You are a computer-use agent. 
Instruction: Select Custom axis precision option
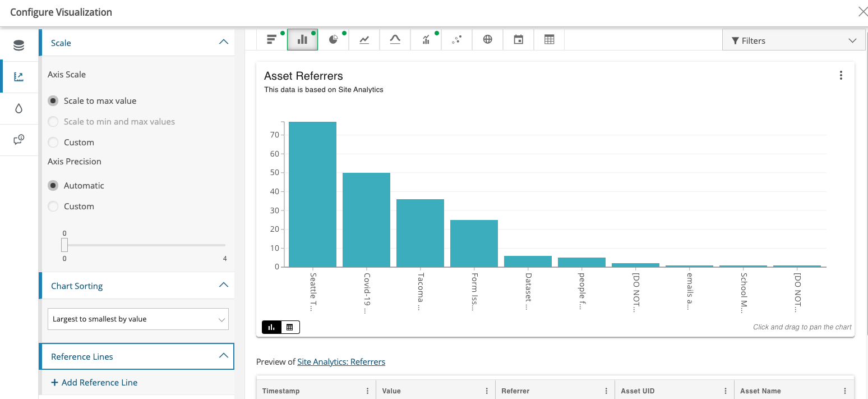pyautogui.click(x=53, y=207)
